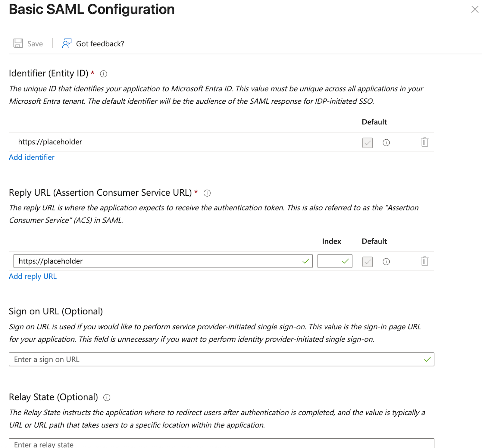
Task: Click the Save icon
Action: [x=18, y=43]
